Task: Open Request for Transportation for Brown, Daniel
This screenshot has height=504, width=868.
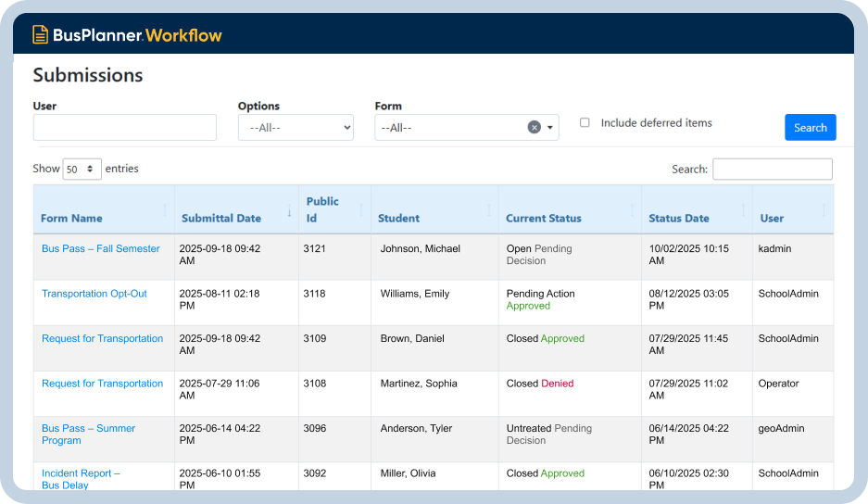Action: [102, 338]
